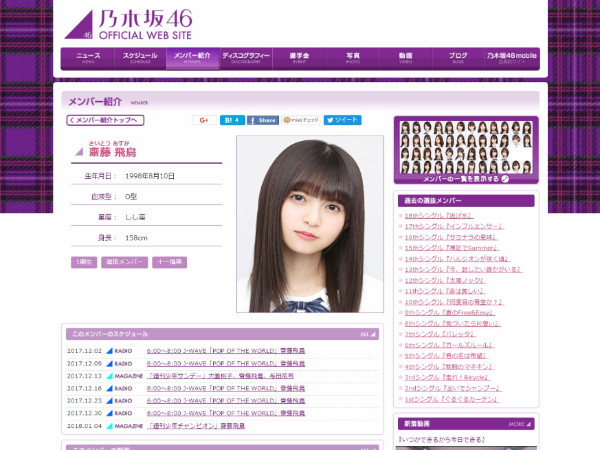
Task: Click the member profile portrait photo
Action: (x=310, y=224)
